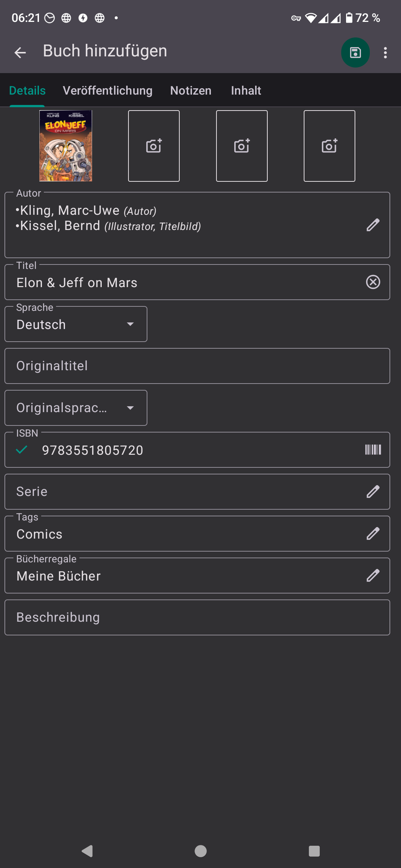
Task: Edit Tags using the pencil icon
Action: [373, 533]
